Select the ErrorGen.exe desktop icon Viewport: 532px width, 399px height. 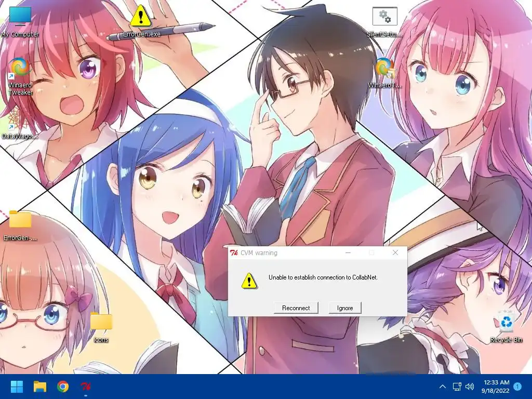141,21
